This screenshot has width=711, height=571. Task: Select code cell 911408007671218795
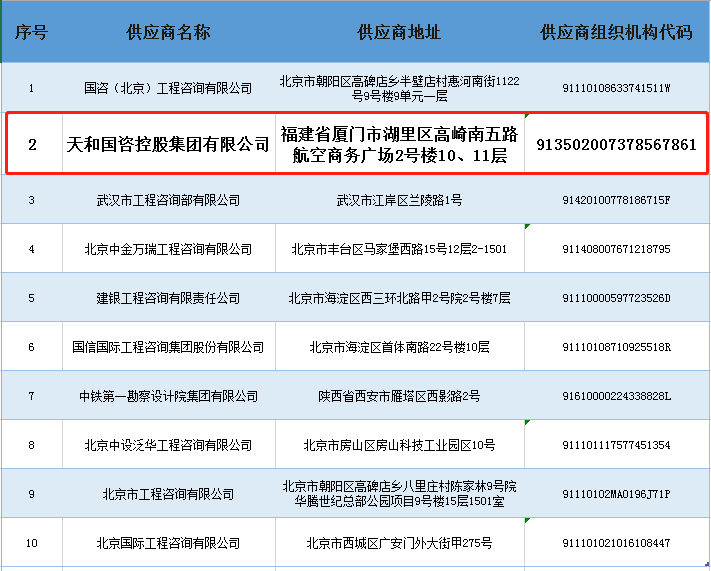(617, 249)
